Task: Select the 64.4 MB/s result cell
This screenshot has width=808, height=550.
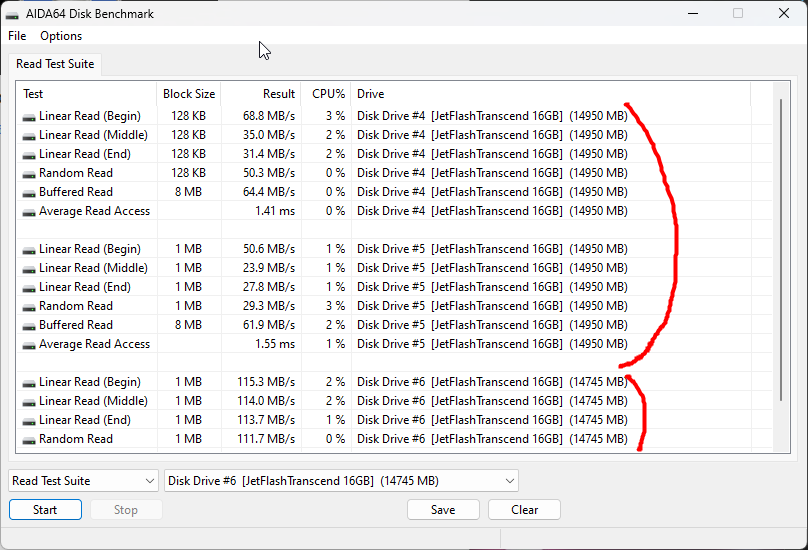Action: pos(268,192)
